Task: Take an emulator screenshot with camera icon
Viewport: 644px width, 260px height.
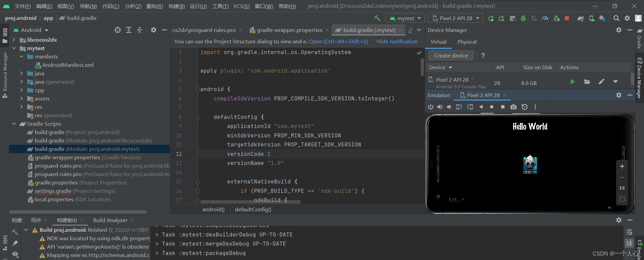Action: (x=514, y=107)
